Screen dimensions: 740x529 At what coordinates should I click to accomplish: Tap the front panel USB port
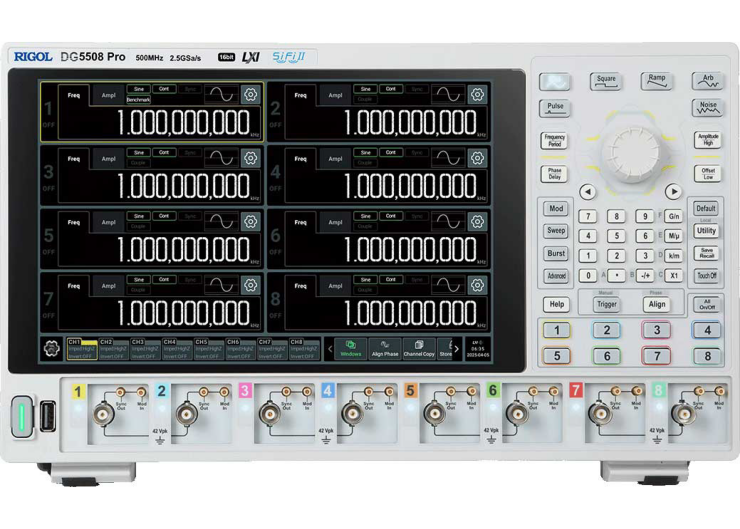(x=48, y=416)
